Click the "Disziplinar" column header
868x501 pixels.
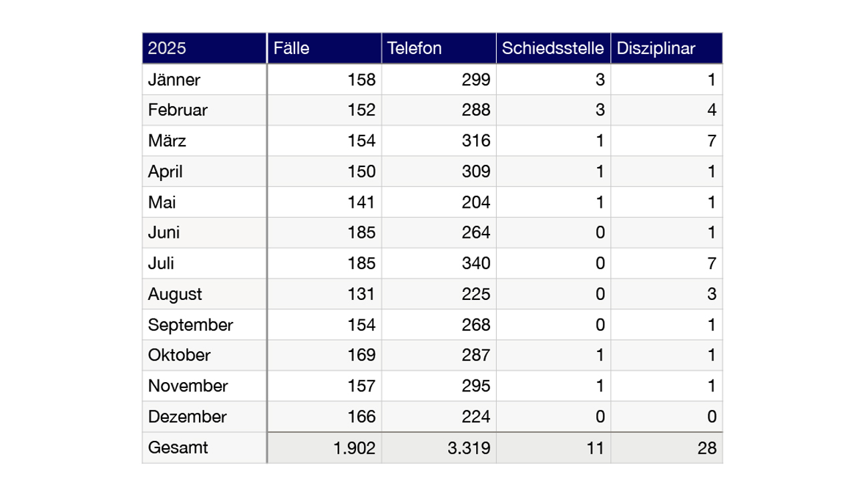(666, 48)
